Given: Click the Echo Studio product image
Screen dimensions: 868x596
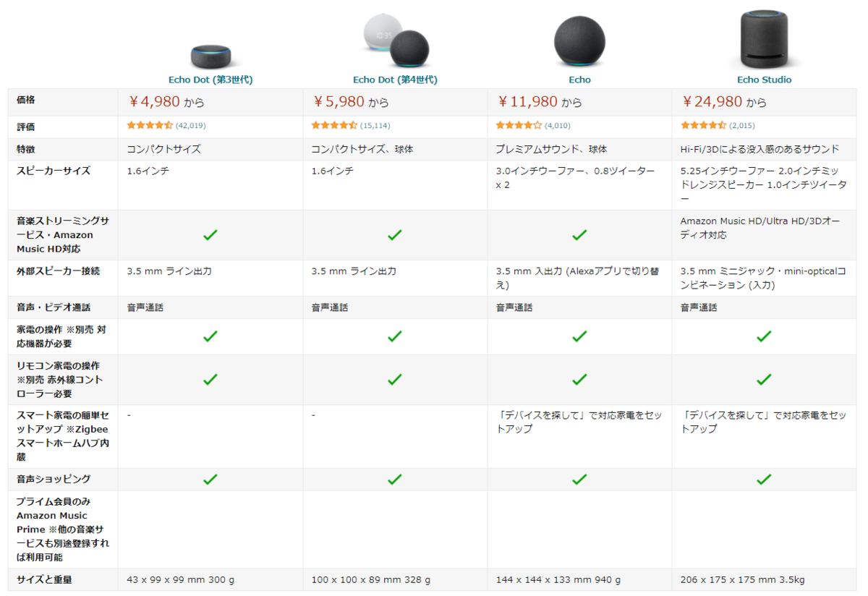Looking at the screenshot, I should coord(765,40).
